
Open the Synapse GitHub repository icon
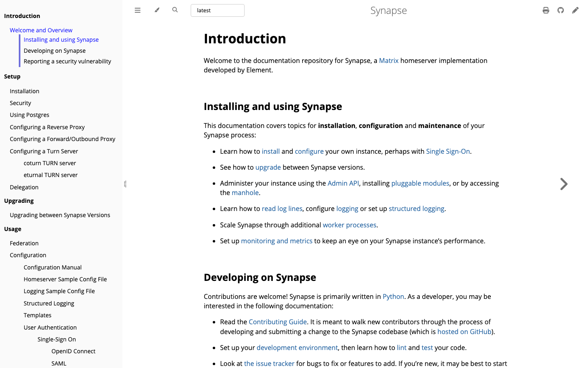click(x=561, y=10)
